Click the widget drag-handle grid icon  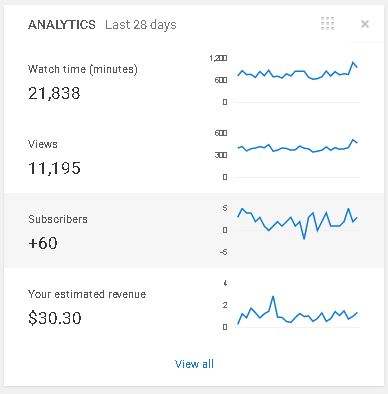click(327, 24)
